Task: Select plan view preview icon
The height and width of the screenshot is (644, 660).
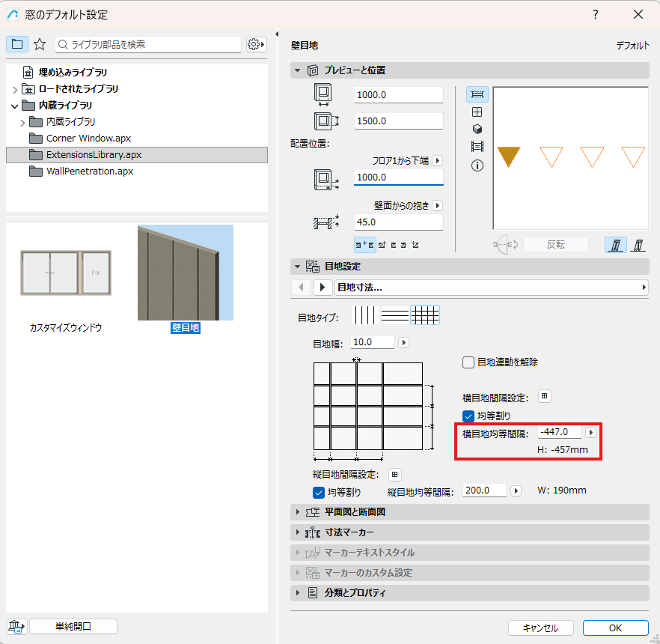Action: [x=477, y=94]
